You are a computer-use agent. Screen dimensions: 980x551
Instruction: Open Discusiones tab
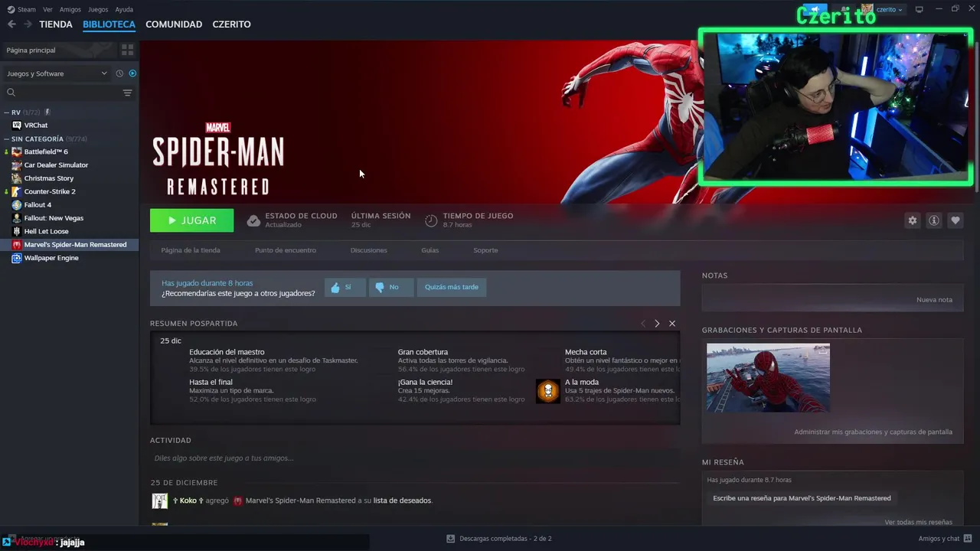coord(369,250)
